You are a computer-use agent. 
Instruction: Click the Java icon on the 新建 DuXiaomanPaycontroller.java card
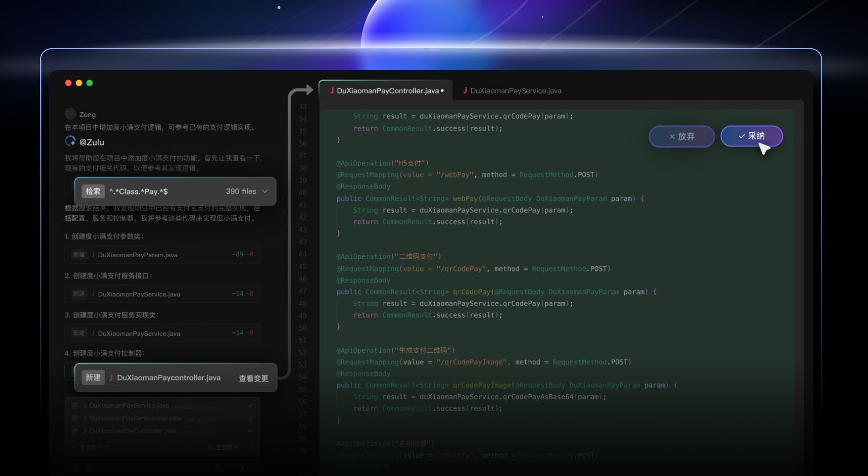[111, 378]
